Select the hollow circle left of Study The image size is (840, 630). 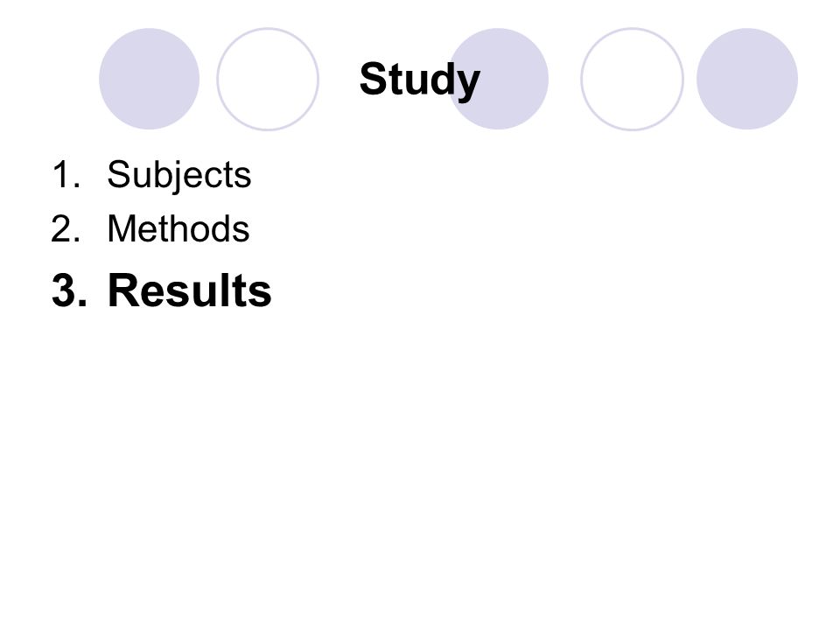point(268,79)
